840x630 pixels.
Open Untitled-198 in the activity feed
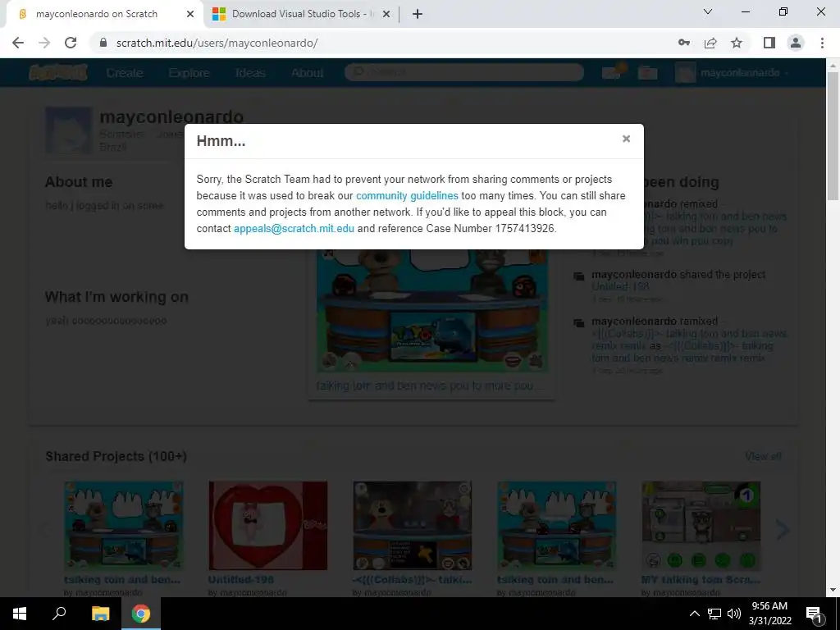[620, 286]
